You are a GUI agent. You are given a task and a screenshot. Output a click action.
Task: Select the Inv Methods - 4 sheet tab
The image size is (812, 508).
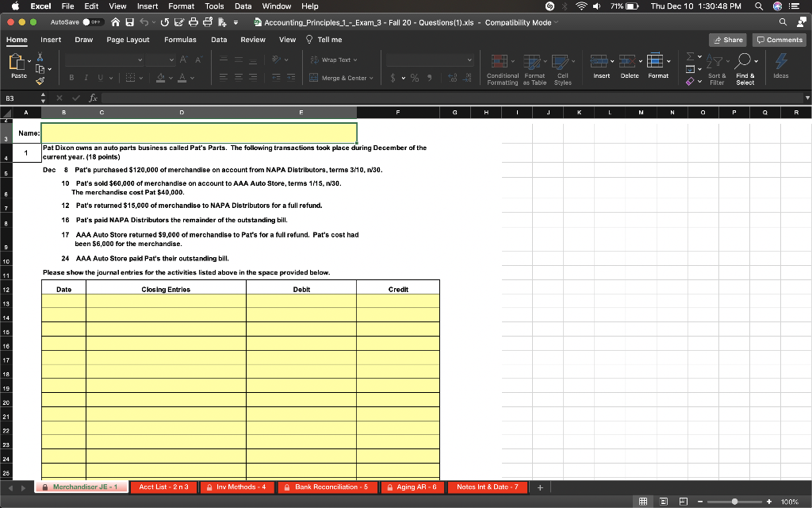coord(236,487)
